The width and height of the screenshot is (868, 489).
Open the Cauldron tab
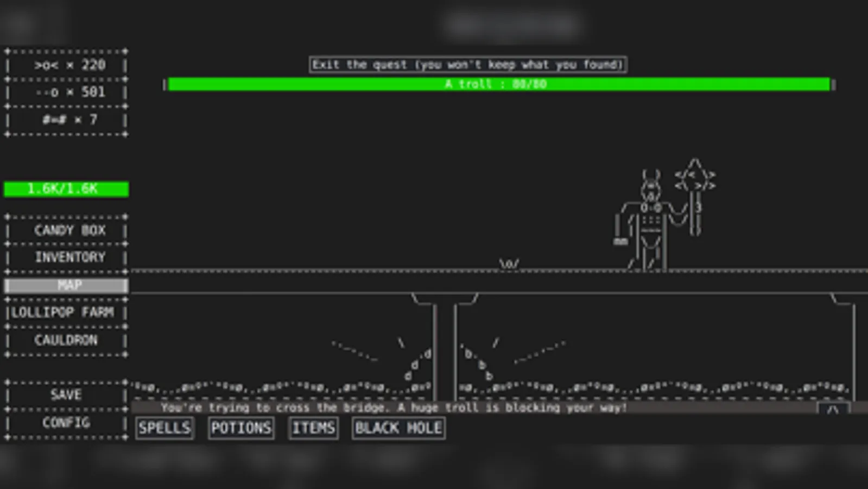point(66,340)
